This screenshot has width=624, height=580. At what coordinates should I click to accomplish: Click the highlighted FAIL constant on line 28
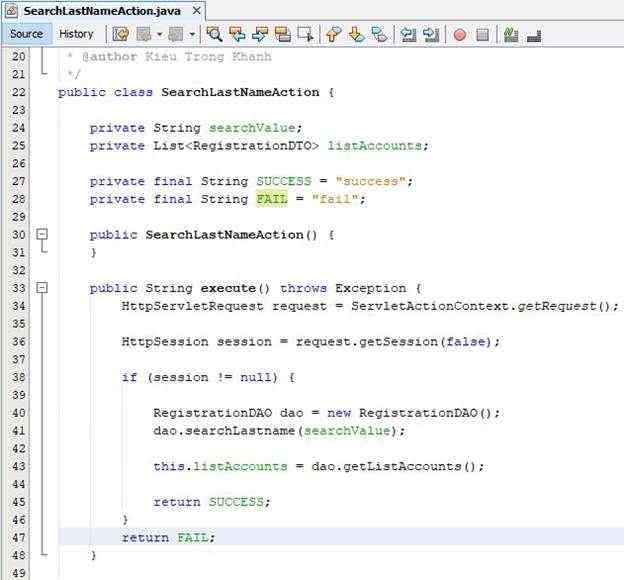coord(272,199)
